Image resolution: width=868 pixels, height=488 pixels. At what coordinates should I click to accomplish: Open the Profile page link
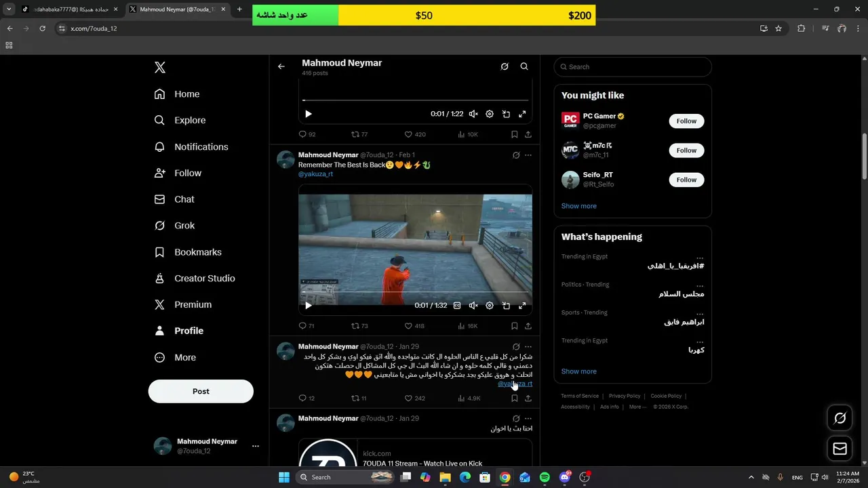(179, 331)
